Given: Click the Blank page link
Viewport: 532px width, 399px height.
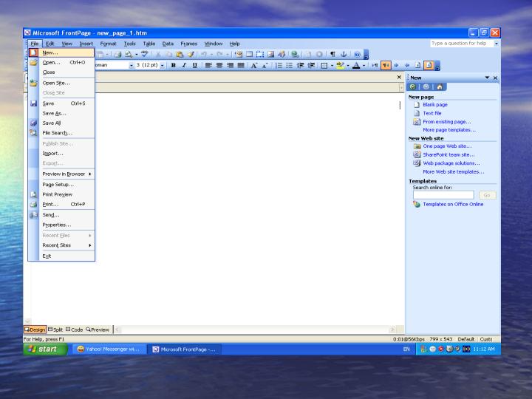Looking at the screenshot, I should [435, 104].
